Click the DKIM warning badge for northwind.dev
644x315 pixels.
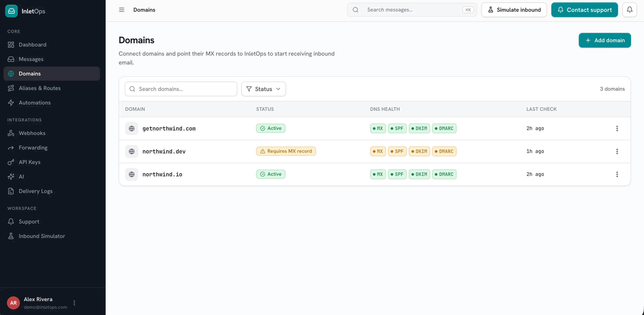tap(419, 151)
